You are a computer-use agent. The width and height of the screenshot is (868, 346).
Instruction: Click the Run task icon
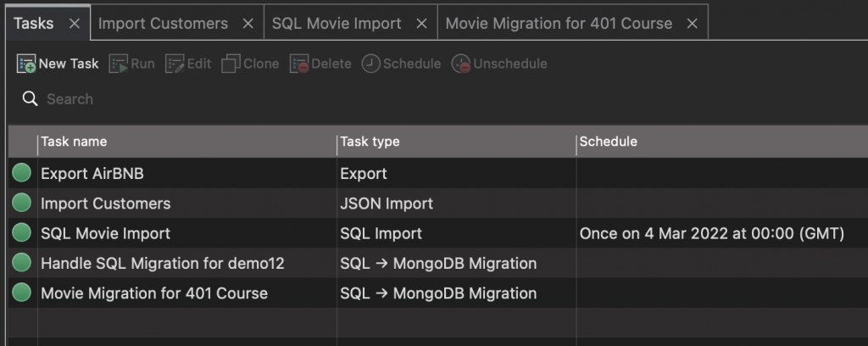119,64
